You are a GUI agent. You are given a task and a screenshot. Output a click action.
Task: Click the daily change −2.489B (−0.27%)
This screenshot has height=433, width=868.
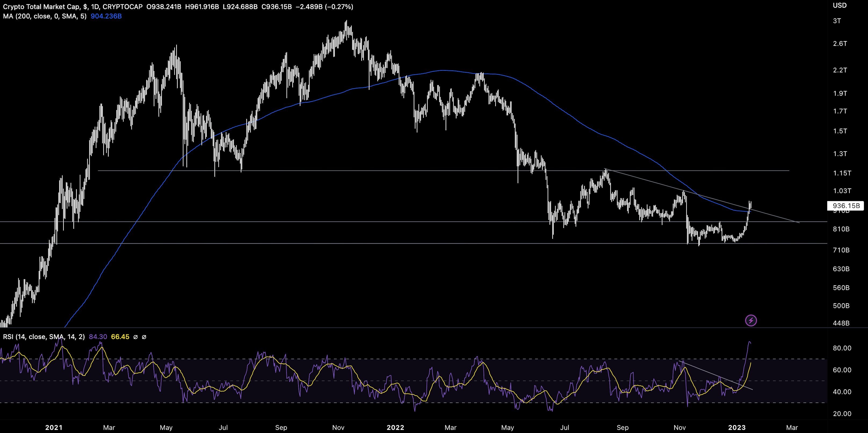pos(324,7)
